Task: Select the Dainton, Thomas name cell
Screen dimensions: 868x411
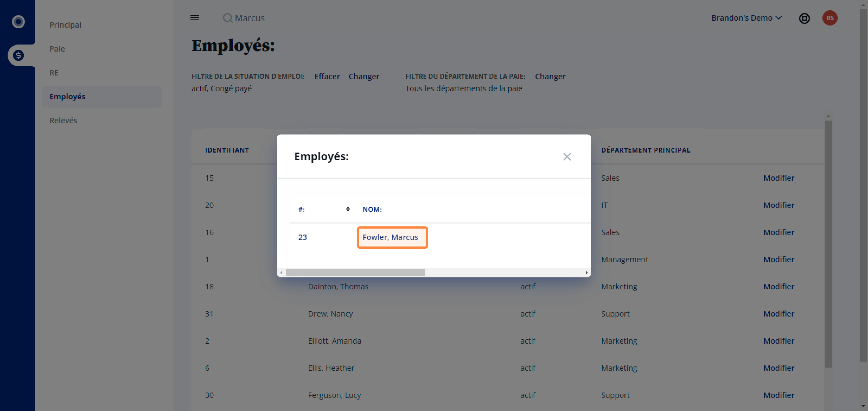Action: [x=338, y=287]
